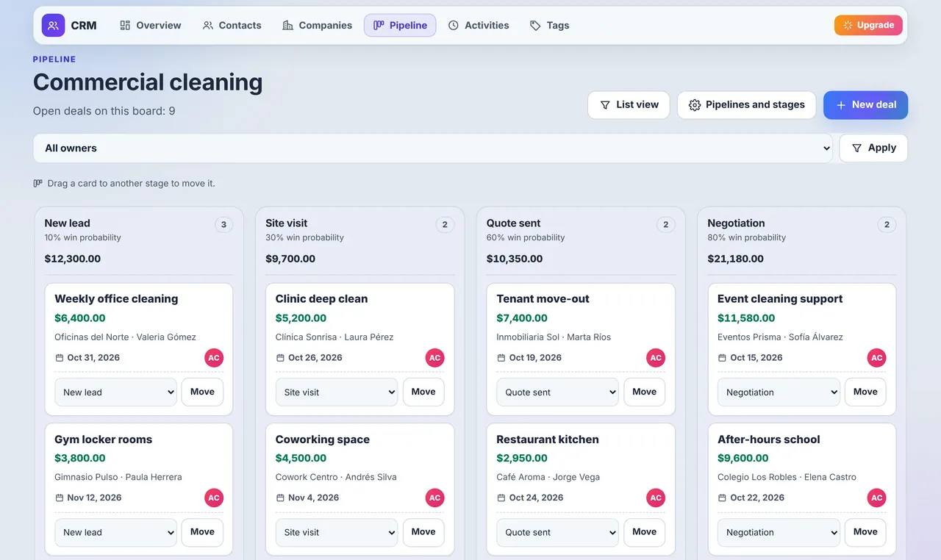This screenshot has width=941, height=560.
Task: Open the Activities tab
Action: [x=479, y=25]
